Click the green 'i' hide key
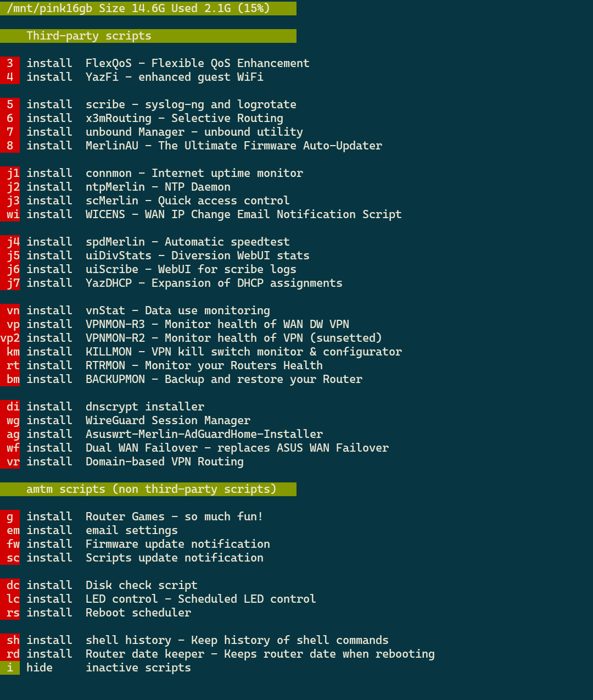593x700 pixels. [x=10, y=668]
